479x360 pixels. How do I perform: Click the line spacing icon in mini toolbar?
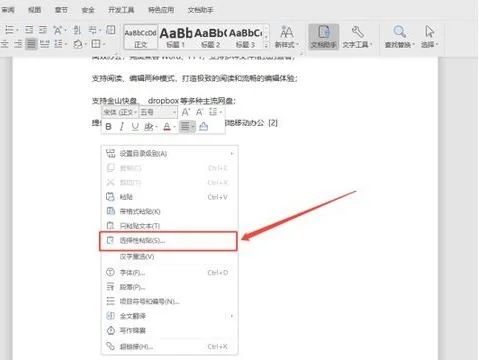coord(213,112)
